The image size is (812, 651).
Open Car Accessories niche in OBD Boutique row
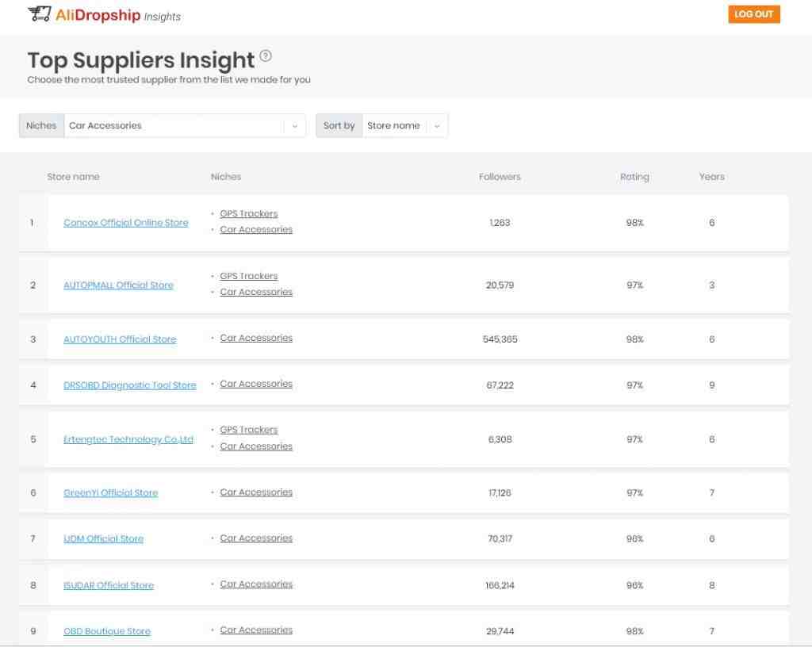(x=256, y=630)
